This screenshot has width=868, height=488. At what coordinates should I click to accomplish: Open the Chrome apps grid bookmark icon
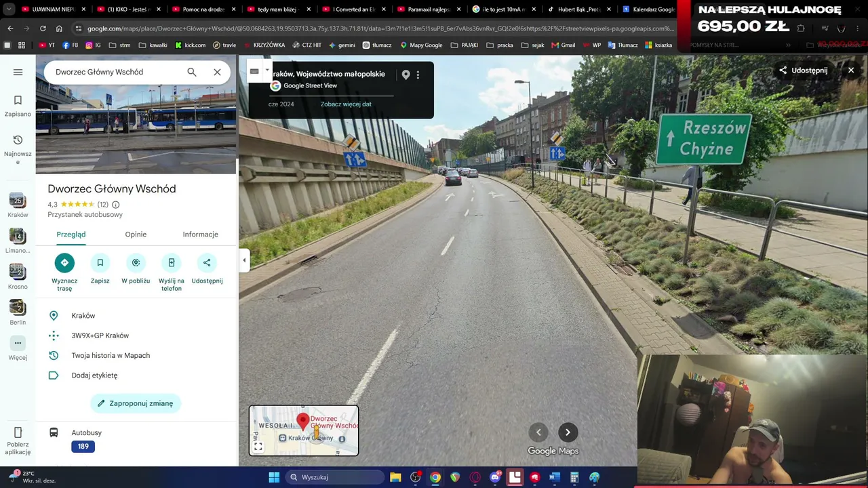(x=22, y=45)
